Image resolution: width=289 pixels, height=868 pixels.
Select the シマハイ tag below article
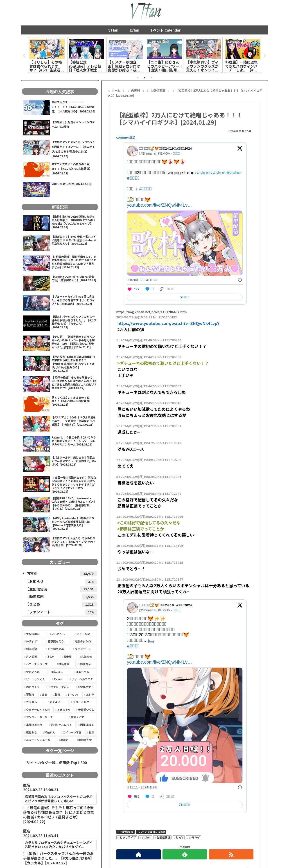pos(193,837)
